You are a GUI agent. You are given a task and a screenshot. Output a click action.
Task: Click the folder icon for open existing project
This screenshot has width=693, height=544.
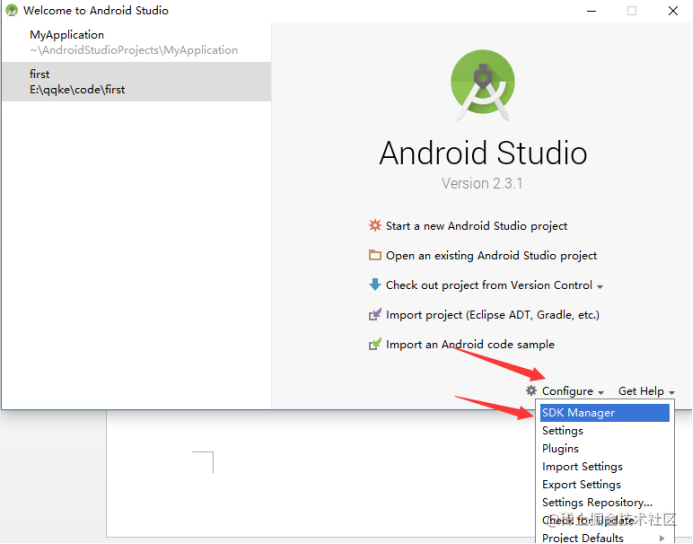375,255
